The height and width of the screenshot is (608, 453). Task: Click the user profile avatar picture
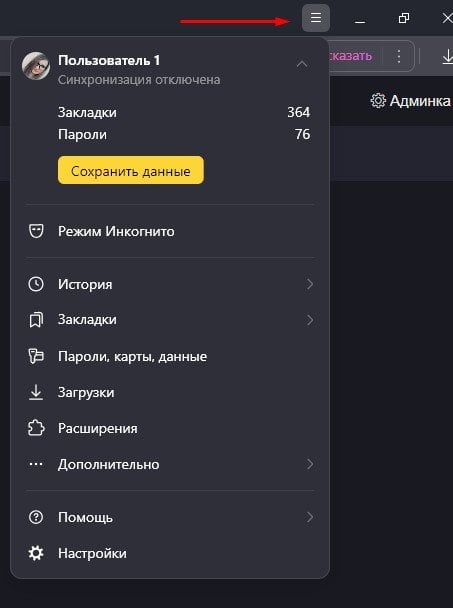point(36,66)
